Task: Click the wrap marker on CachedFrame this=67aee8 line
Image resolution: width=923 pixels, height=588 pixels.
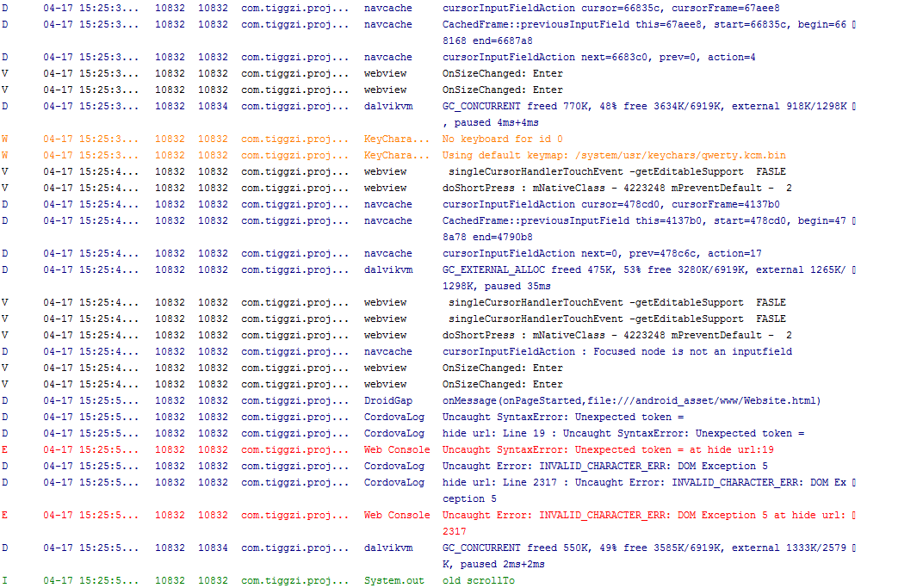Action: pyautogui.click(x=853, y=25)
